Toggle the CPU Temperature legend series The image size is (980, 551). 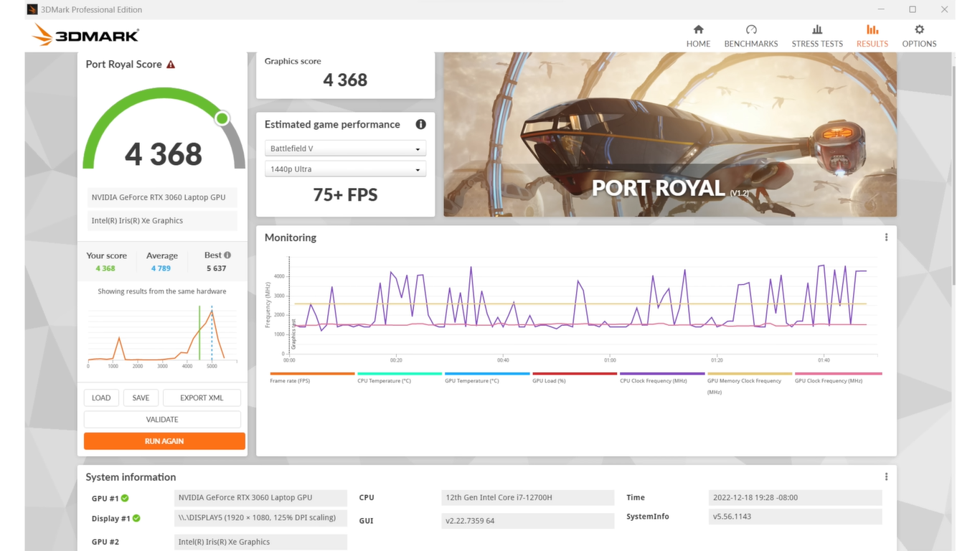[384, 380]
